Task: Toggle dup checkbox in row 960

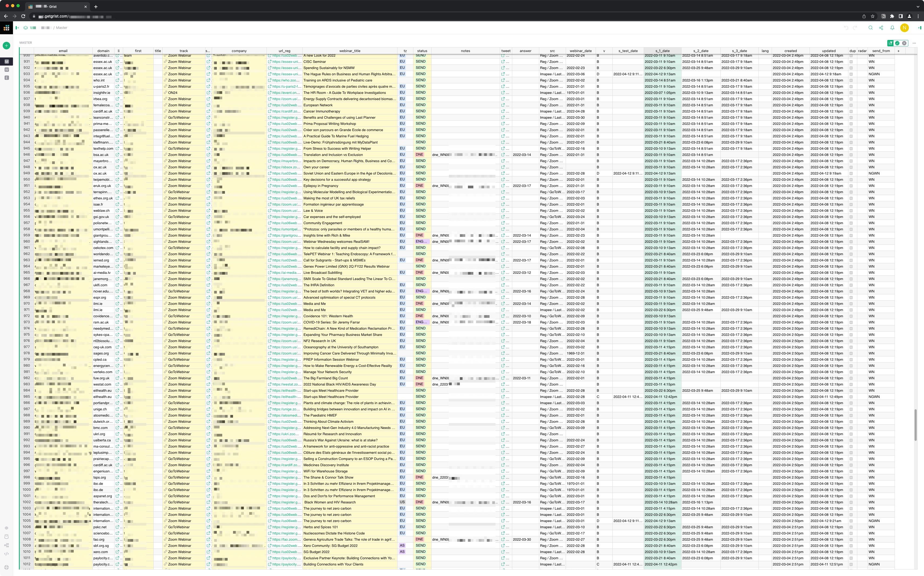Action: click(851, 241)
